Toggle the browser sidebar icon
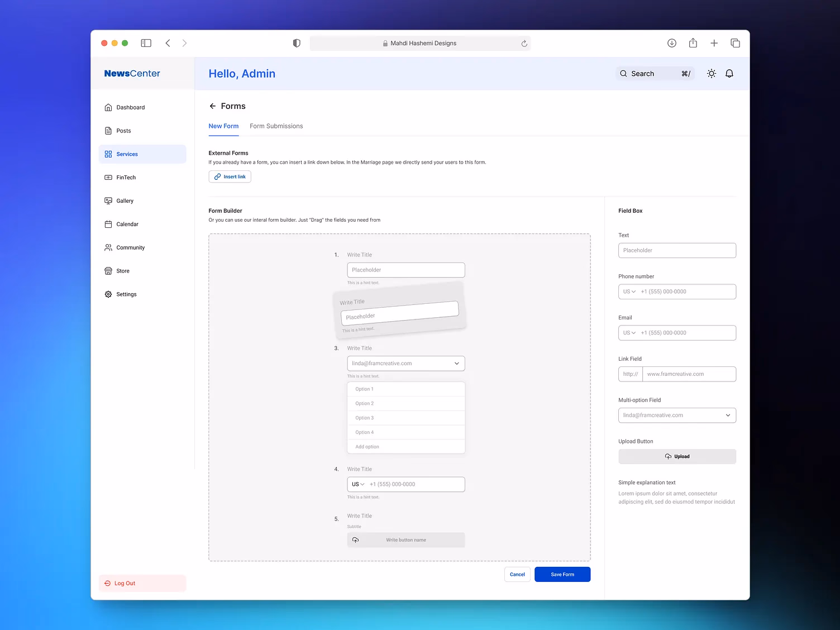 point(146,43)
